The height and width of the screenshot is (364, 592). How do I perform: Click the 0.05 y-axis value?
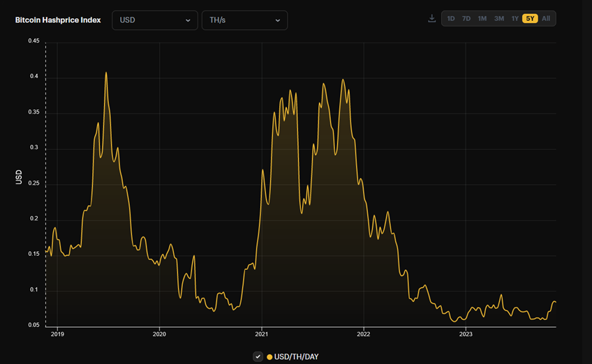[34, 325]
